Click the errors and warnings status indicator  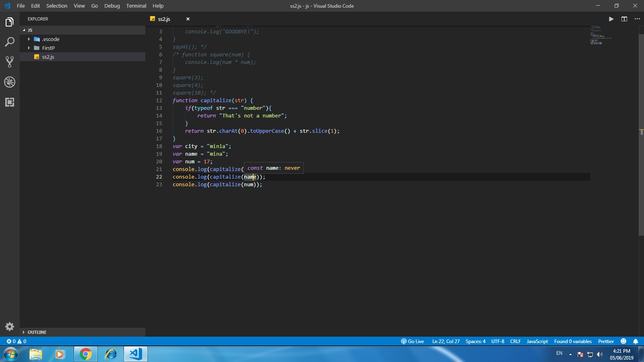(x=17, y=341)
